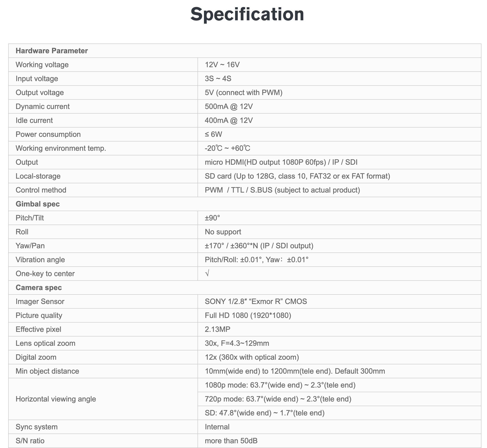Click the Camera spec section header

coord(39,288)
